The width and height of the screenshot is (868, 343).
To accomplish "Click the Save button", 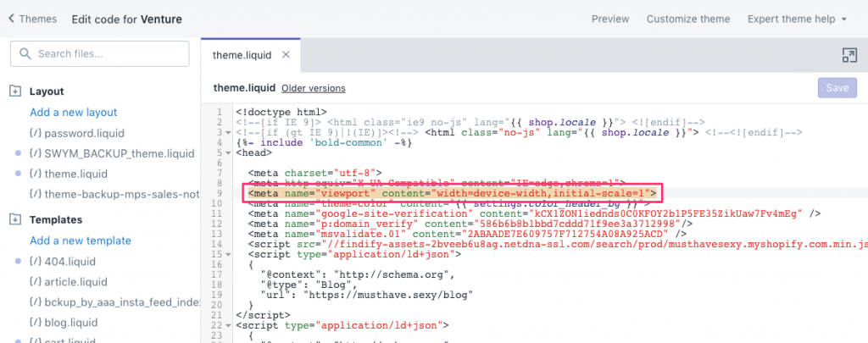I will coord(837,88).
